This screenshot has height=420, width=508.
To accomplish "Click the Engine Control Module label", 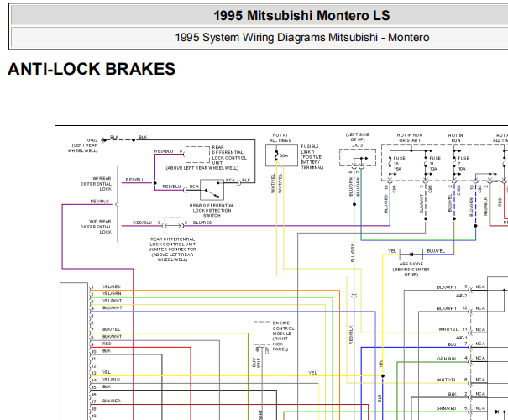I will pyautogui.click(x=284, y=336).
